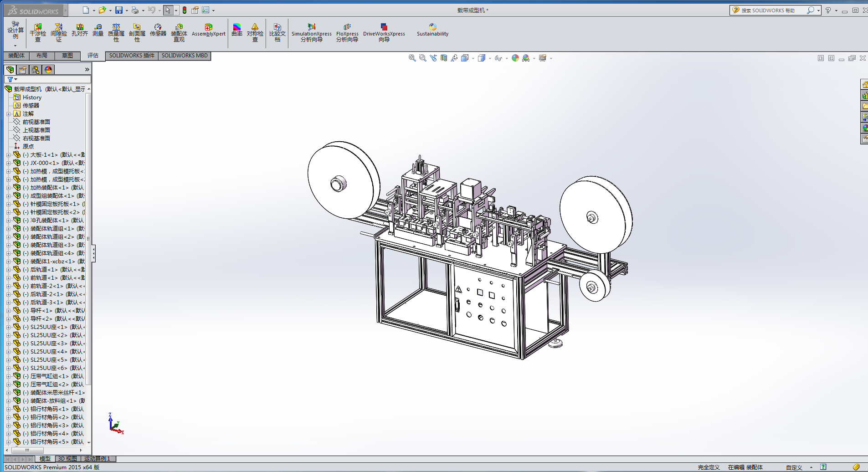Image resolution: width=868 pixels, height=472 pixels.
Task: Open the Sustainability tool
Action: [432, 30]
